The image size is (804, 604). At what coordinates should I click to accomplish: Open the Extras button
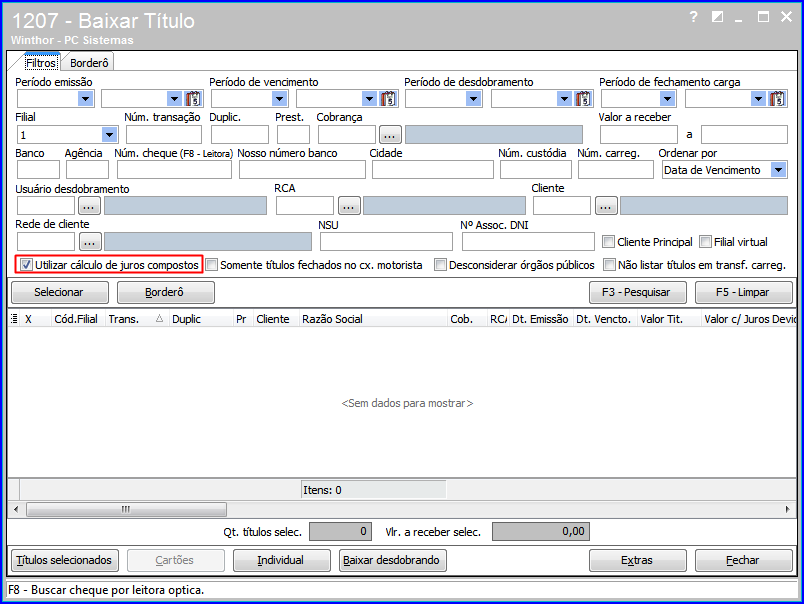[x=637, y=560]
